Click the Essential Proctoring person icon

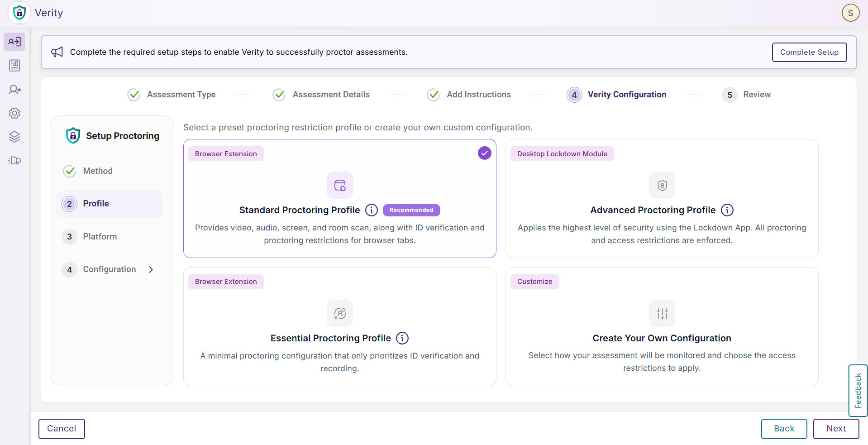pos(340,313)
